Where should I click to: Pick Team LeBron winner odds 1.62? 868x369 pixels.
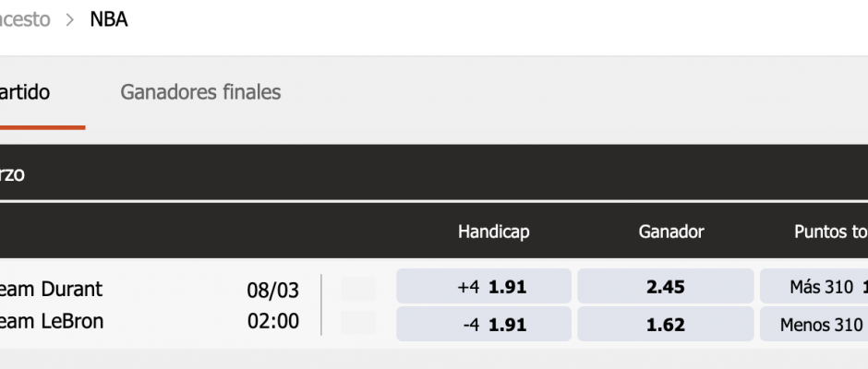[x=666, y=324]
